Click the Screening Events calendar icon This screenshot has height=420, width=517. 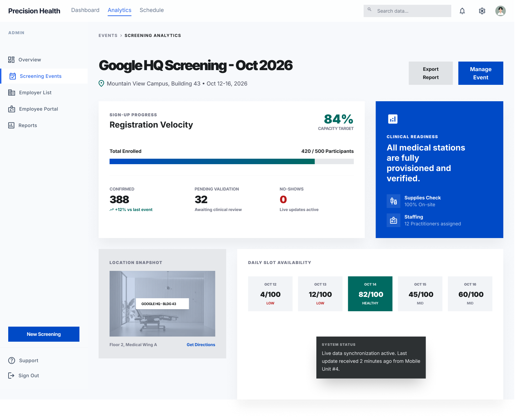(13, 76)
